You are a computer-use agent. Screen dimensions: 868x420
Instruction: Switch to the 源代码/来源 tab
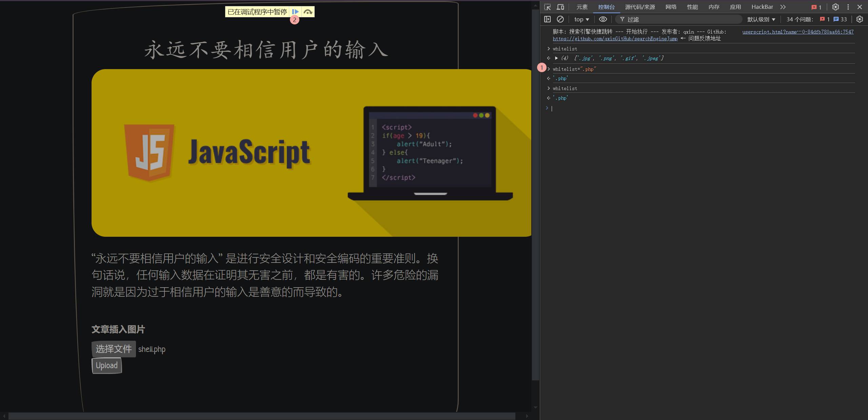(640, 7)
